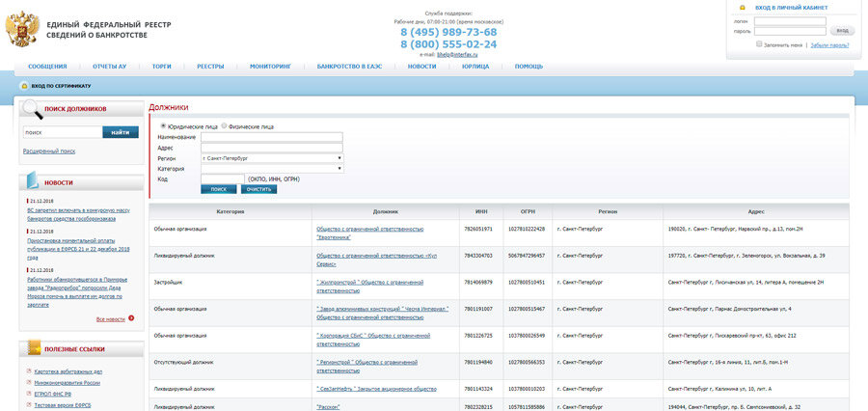Open debtor link СевЗапНефть
The image size is (868, 411).
tap(376, 389)
